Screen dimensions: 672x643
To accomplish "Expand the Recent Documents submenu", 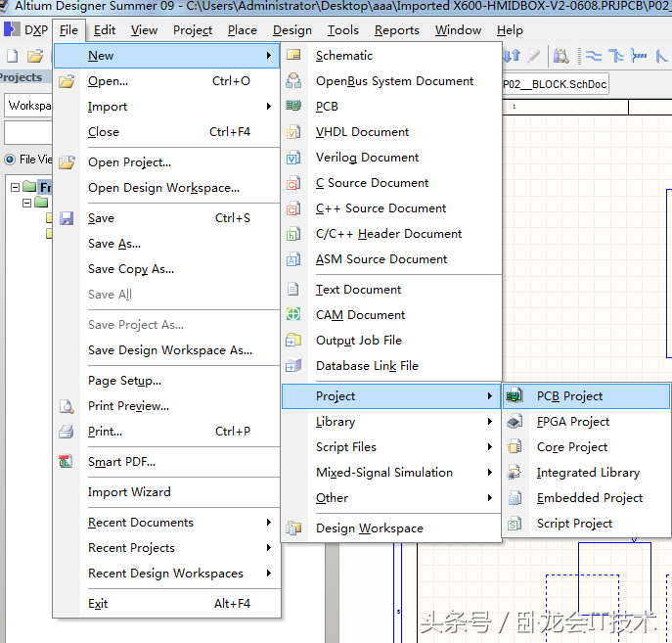I will (167, 522).
